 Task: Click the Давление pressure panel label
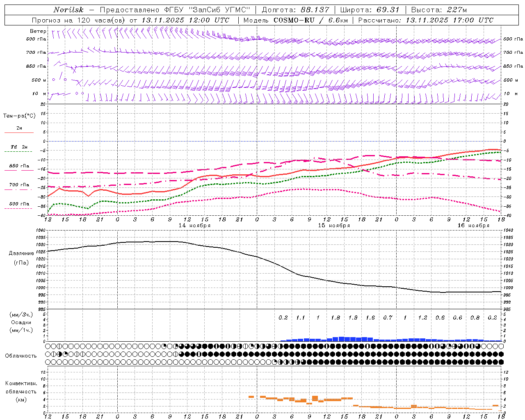click(21, 253)
